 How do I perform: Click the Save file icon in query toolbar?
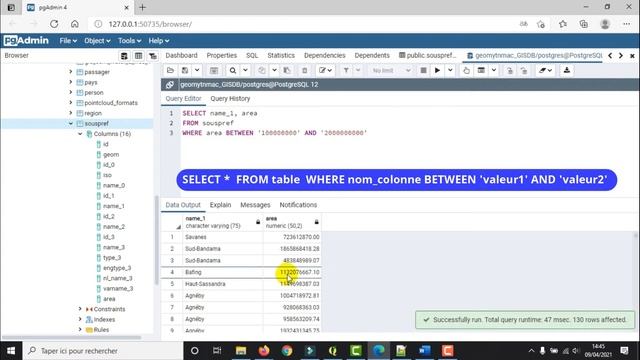185,71
